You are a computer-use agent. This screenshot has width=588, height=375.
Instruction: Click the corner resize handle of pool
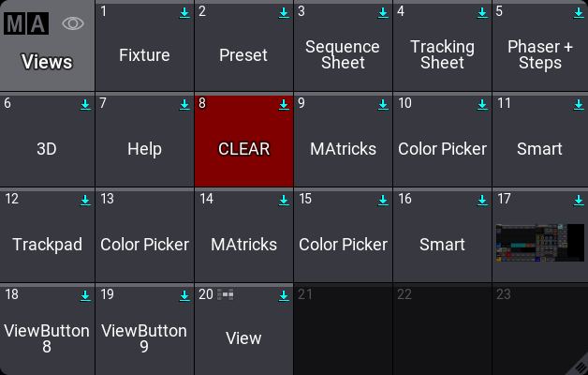581,367
